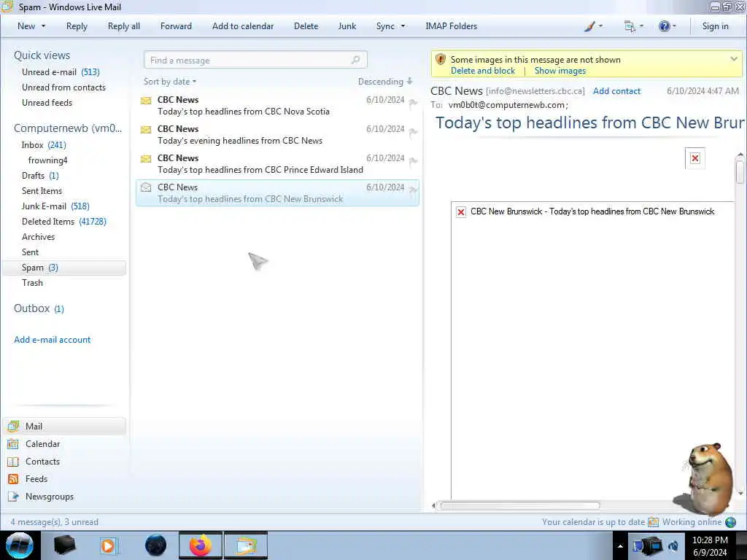Click the message pane vertical scrollbar thumb
The width and height of the screenshot is (747, 560).
coord(740,171)
